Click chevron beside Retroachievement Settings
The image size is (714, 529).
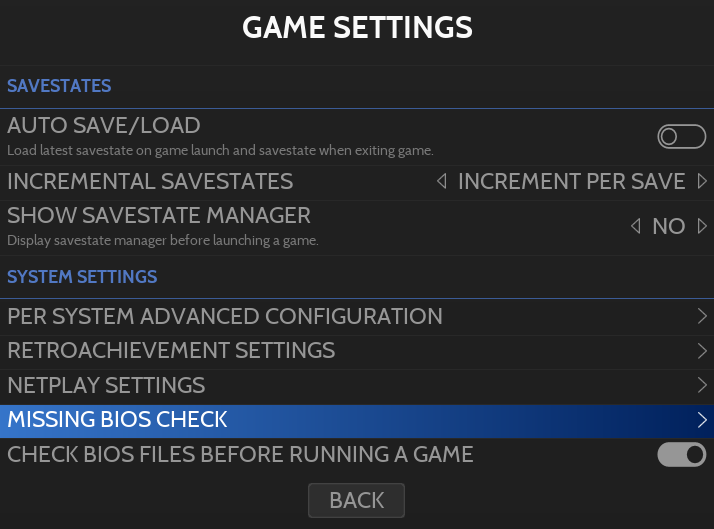(x=702, y=351)
